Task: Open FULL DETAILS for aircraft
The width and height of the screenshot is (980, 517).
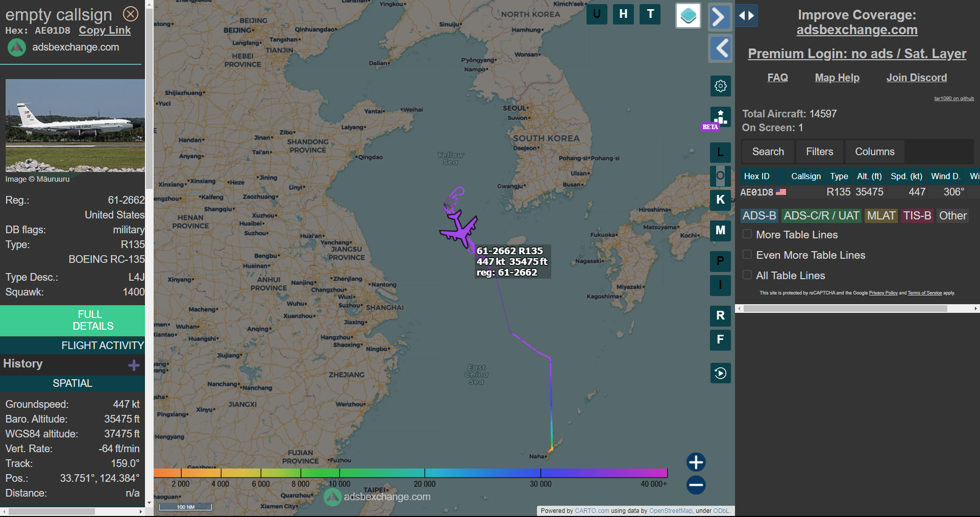Action: click(72, 321)
